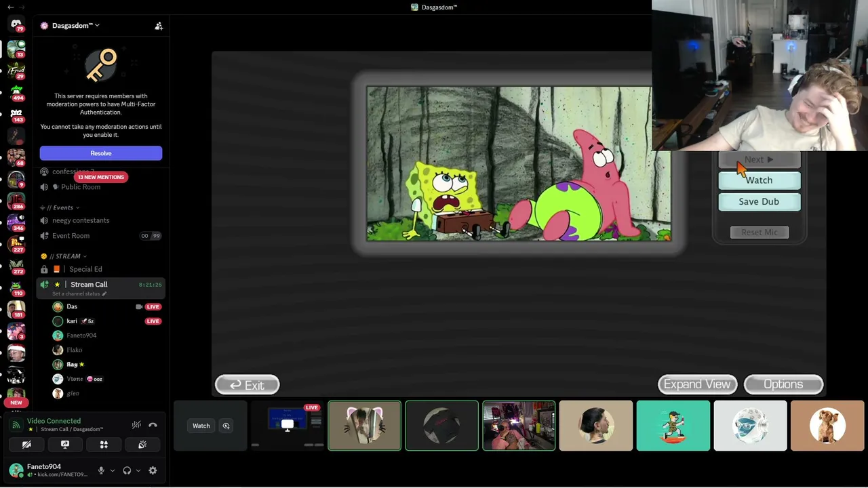Click the Save Dub button
Screen dimensions: 868x488
(x=759, y=202)
